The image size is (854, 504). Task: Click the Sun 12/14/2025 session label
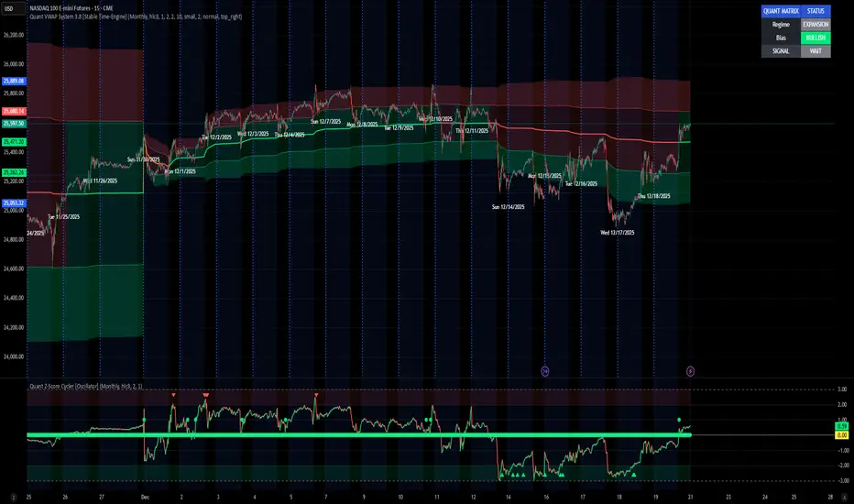coord(509,207)
